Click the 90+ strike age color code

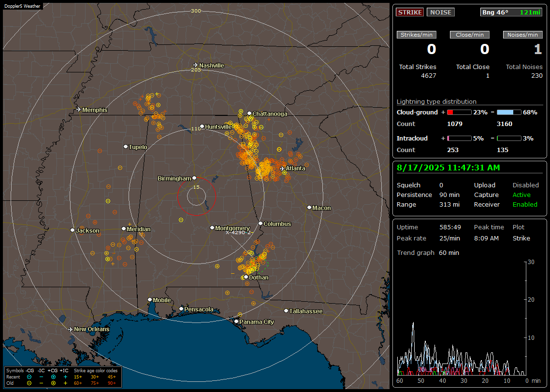(x=112, y=383)
